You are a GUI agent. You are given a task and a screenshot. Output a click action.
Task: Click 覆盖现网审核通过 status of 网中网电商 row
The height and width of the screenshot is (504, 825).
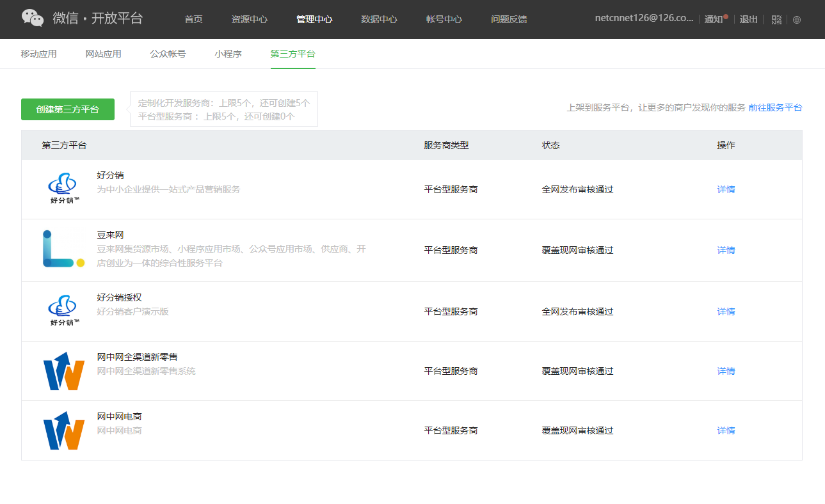[577, 430]
